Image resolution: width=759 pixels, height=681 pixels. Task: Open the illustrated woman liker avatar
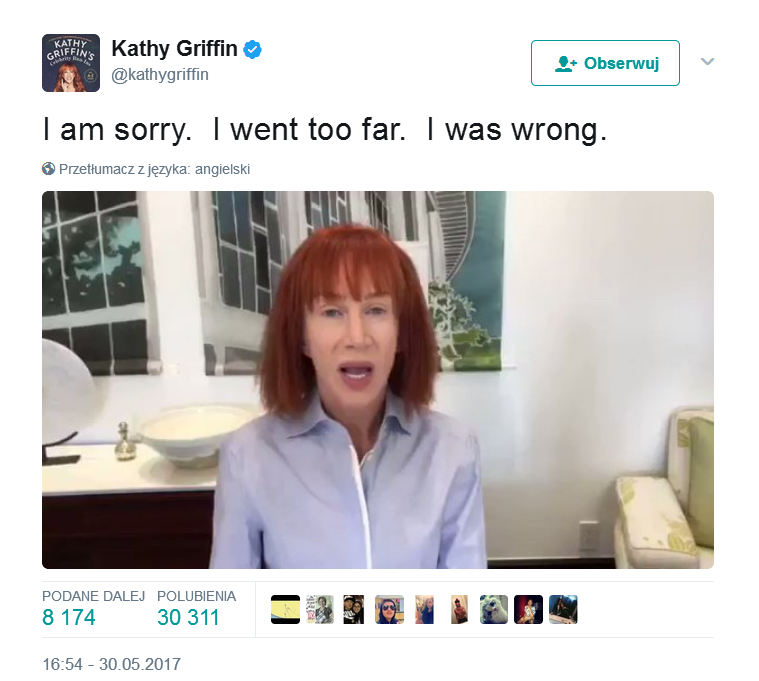[x=319, y=609]
